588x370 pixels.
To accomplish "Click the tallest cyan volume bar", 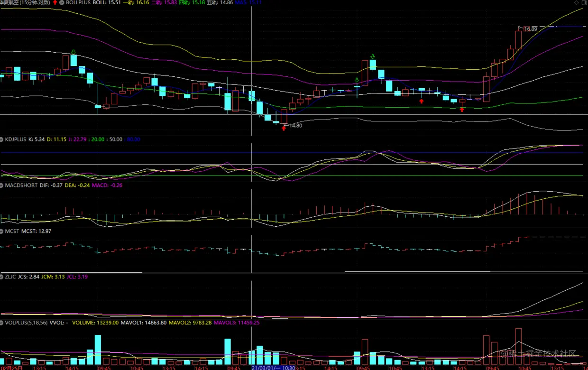I will (x=98, y=350).
